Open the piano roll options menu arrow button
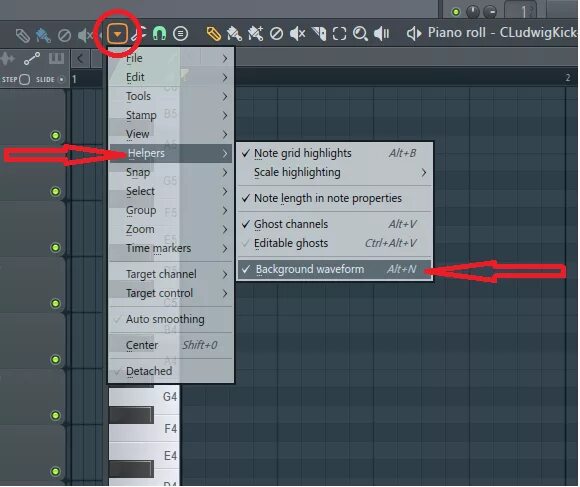Image resolution: width=580 pixels, height=487 pixels. pos(117,34)
